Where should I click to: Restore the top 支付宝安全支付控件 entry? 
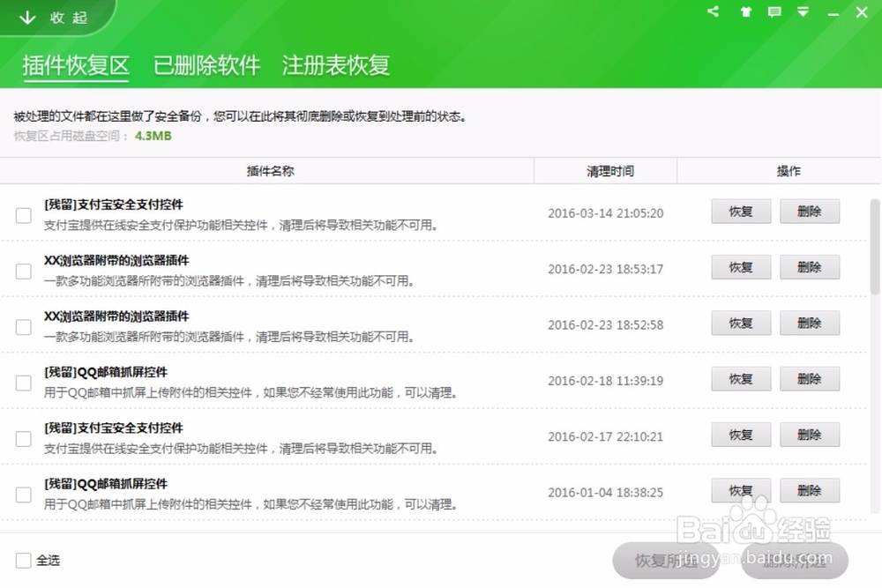(741, 211)
